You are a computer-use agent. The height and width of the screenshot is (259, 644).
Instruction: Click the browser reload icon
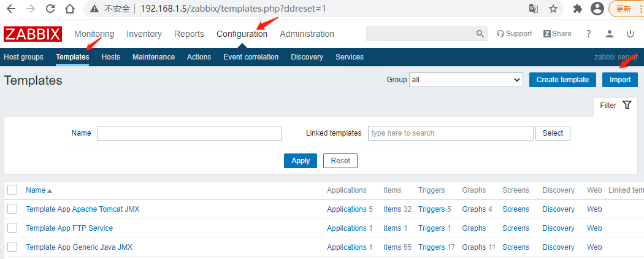tap(50, 9)
